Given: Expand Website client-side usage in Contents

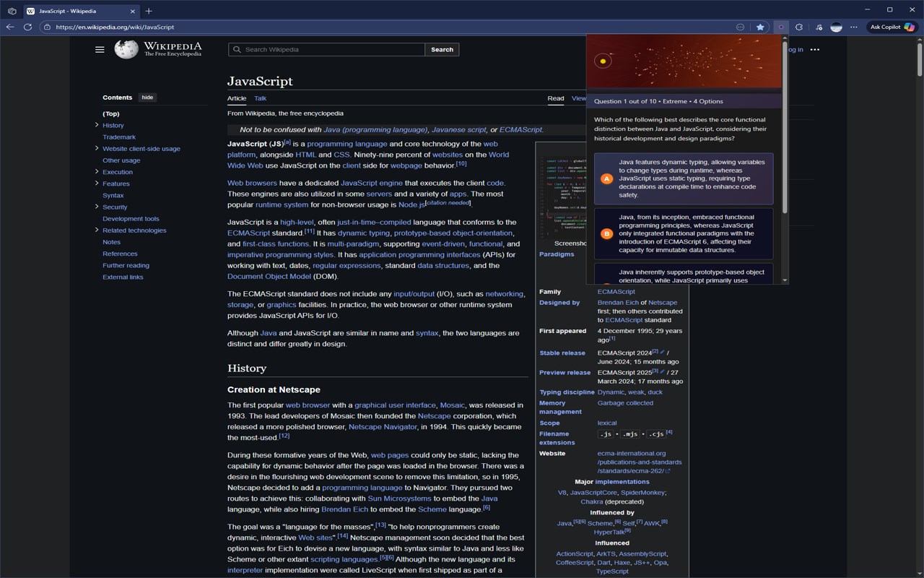Looking at the screenshot, I should pyautogui.click(x=97, y=148).
